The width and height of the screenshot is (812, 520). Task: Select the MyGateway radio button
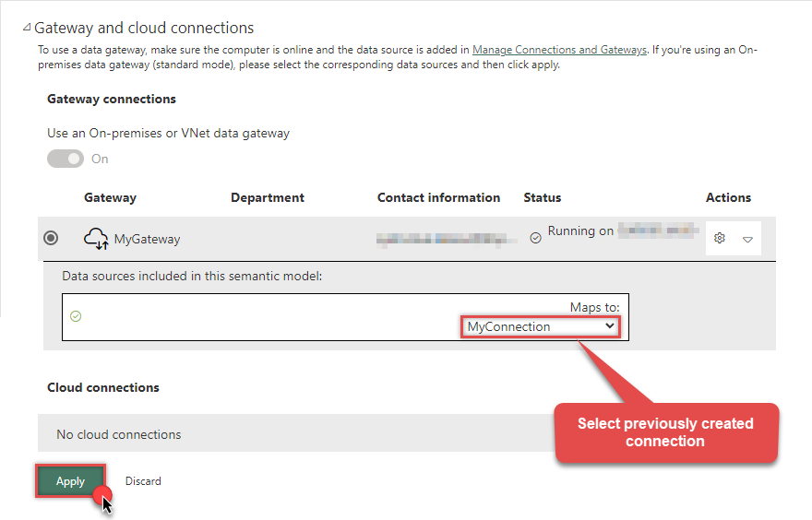click(x=51, y=238)
